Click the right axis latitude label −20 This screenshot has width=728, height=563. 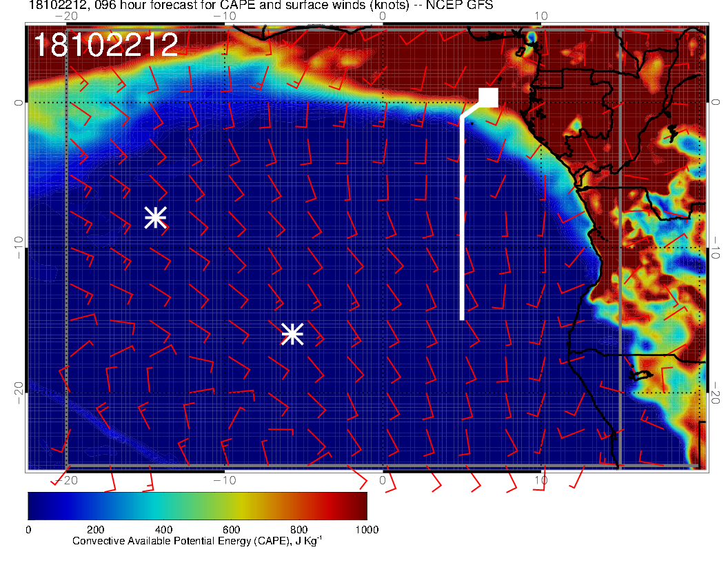[716, 393]
